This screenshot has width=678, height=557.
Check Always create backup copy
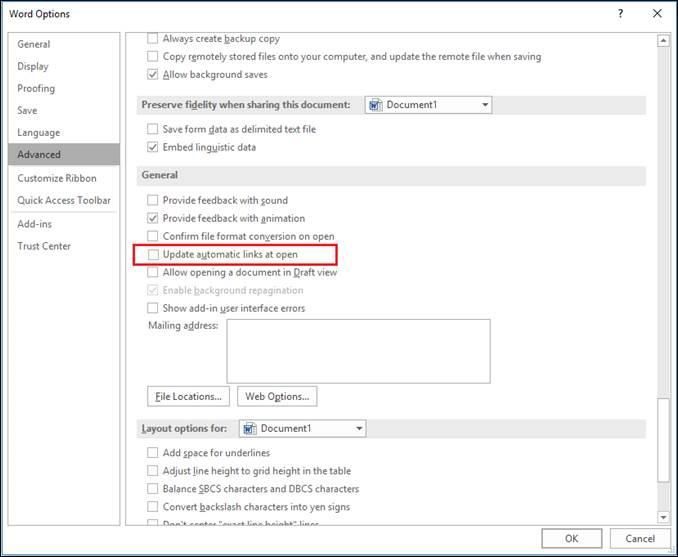153,39
